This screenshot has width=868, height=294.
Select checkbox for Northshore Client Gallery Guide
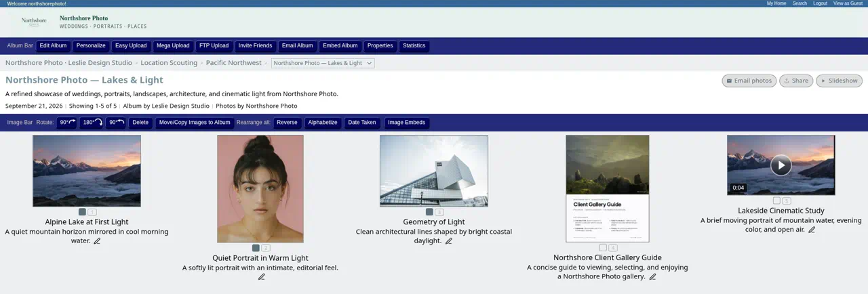(x=603, y=248)
